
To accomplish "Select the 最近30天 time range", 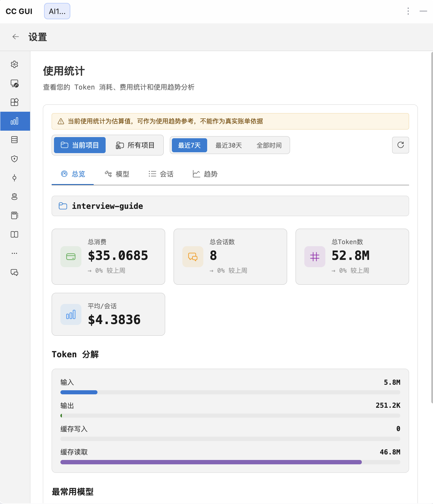I will [x=229, y=145].
